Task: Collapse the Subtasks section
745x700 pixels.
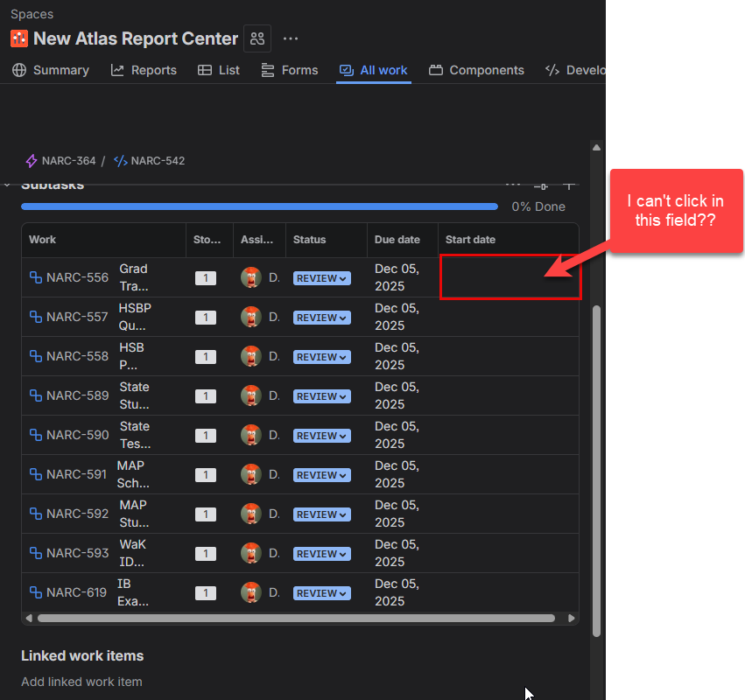Action: pos(7,183)
